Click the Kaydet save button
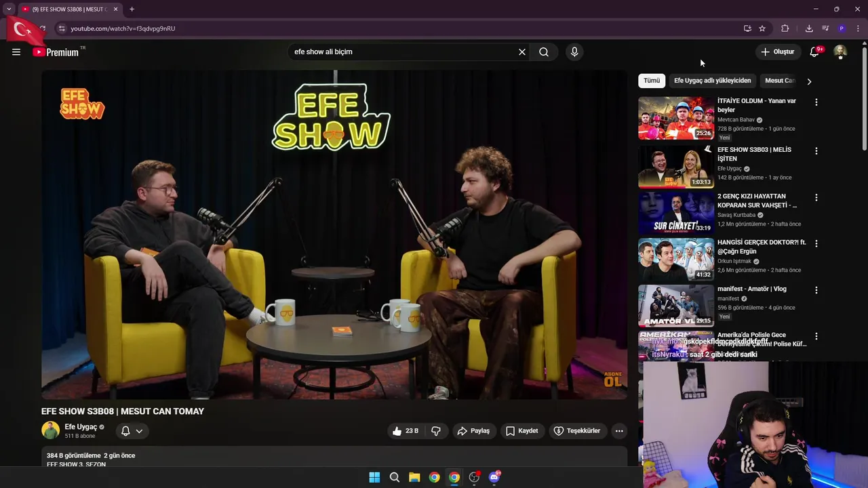The width and height of the screenshot is (868, 488). (x=521, y=431)
